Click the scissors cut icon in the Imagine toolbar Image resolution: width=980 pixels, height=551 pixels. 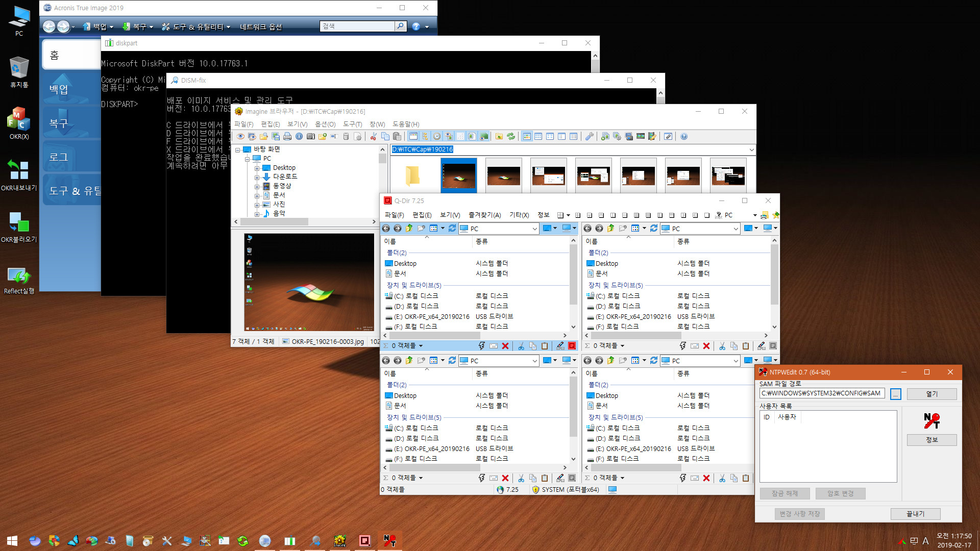pos(374,137)
